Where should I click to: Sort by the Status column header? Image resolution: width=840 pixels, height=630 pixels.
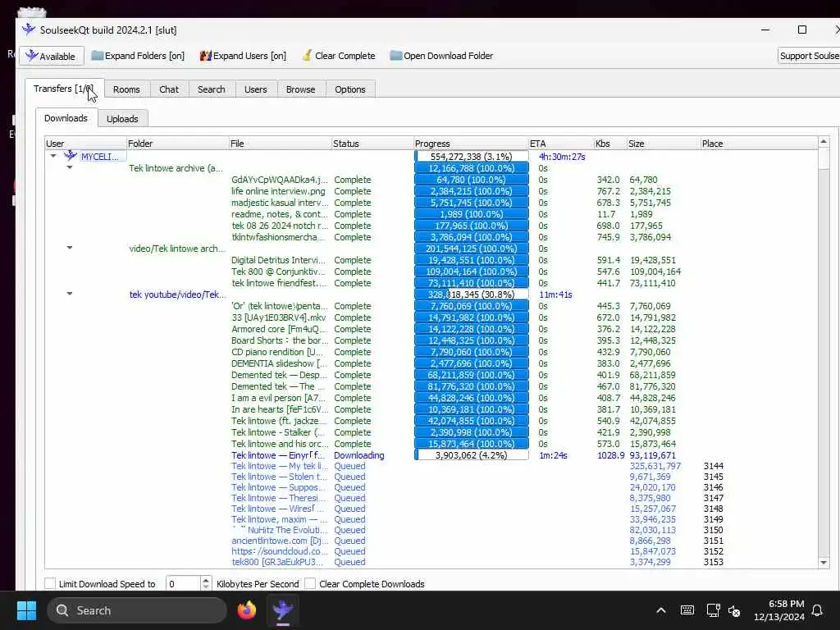click(372, 143)
